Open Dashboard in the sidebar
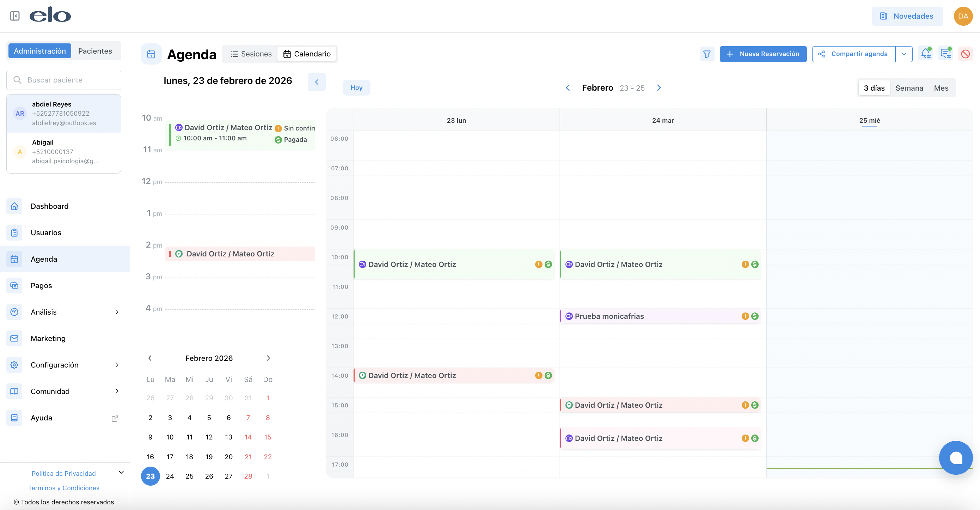 pos(49,206)
